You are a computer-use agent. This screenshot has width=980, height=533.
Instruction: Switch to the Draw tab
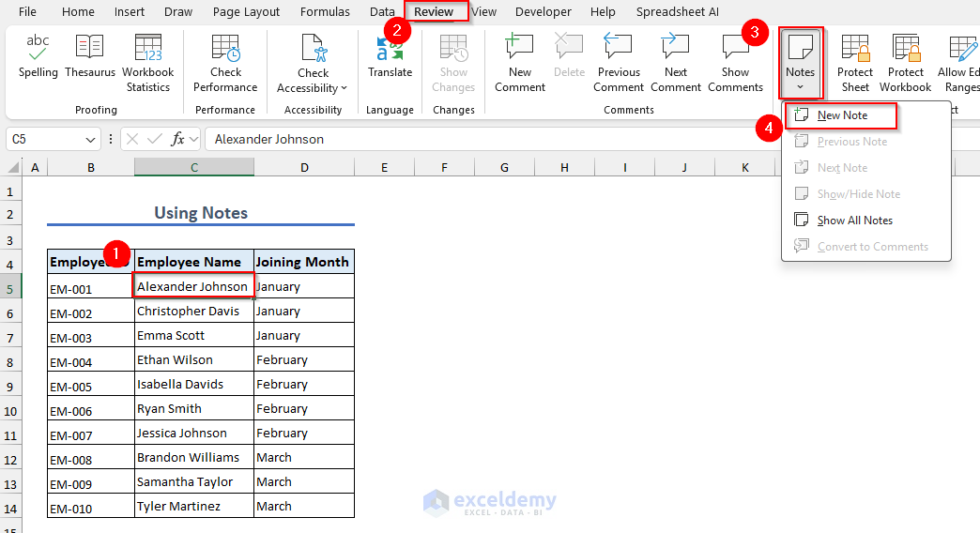tap(178, 12)
